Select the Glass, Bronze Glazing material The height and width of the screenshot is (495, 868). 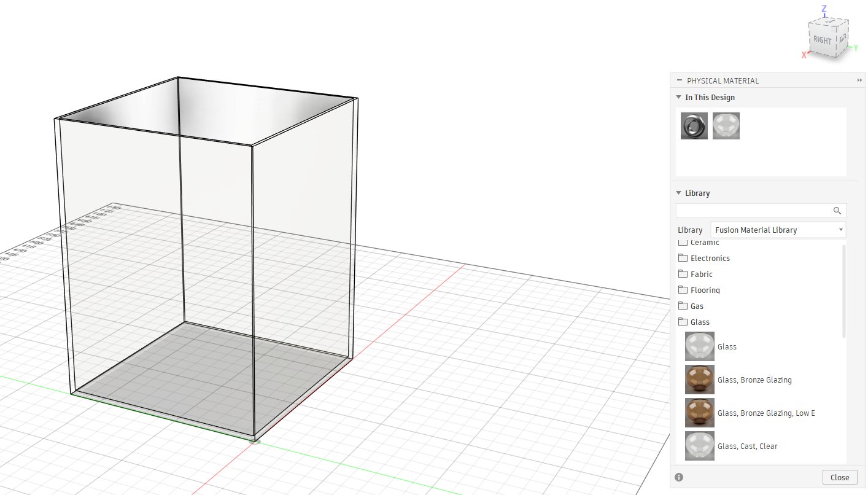tap(699, 380)
